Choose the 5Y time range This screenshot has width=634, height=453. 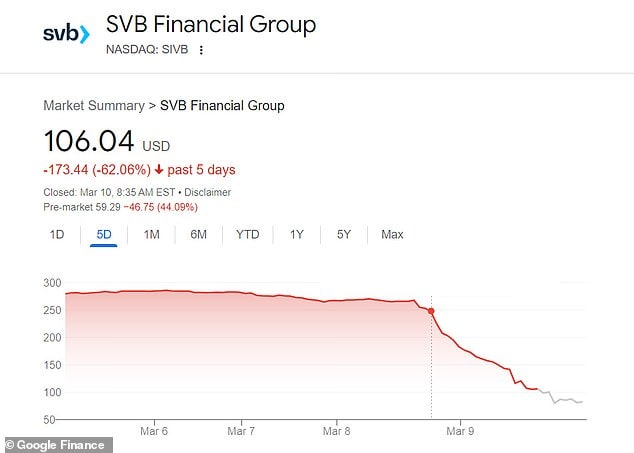point(343,234)
